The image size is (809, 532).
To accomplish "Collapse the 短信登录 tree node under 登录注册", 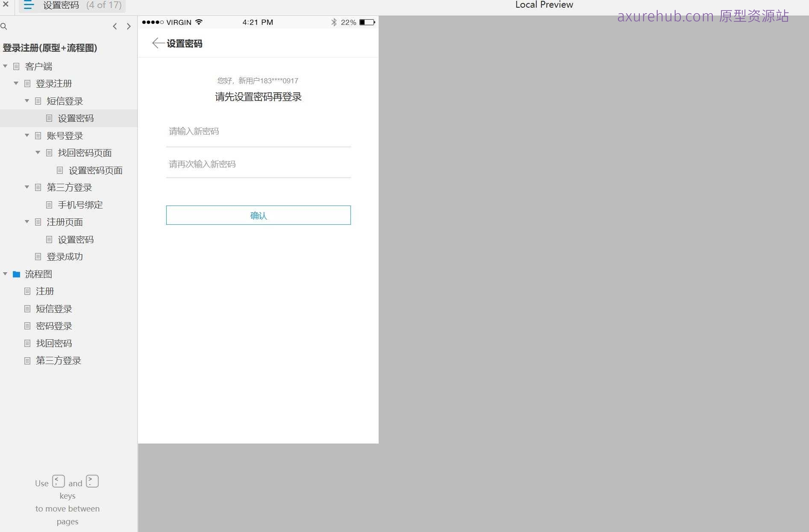I will pyautogui.click(x=27, y=101).
